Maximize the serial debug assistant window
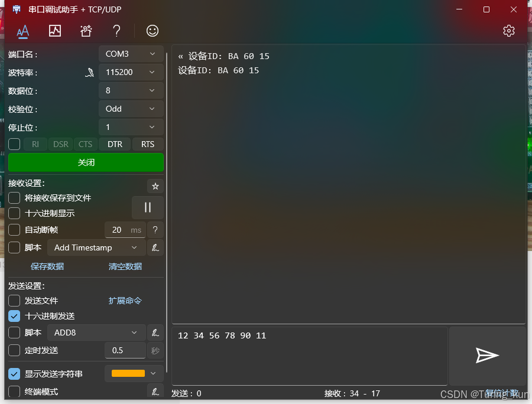The width and height of the screenshot is (532, 404). [x=486, y=9]
